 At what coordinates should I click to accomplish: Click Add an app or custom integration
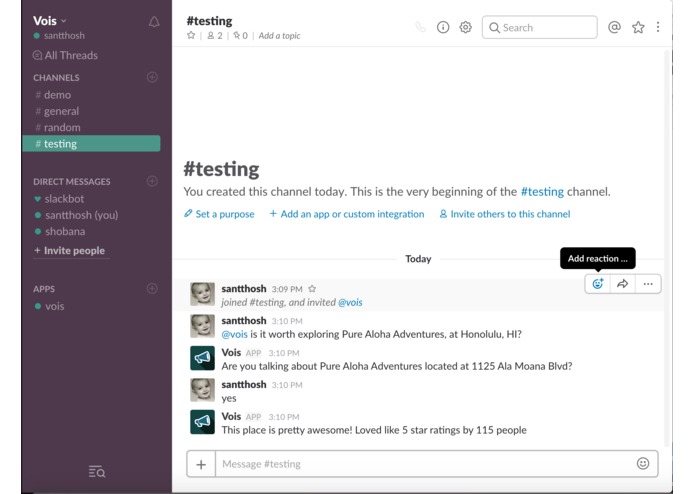pyautogui.click(x=347, y=214)
